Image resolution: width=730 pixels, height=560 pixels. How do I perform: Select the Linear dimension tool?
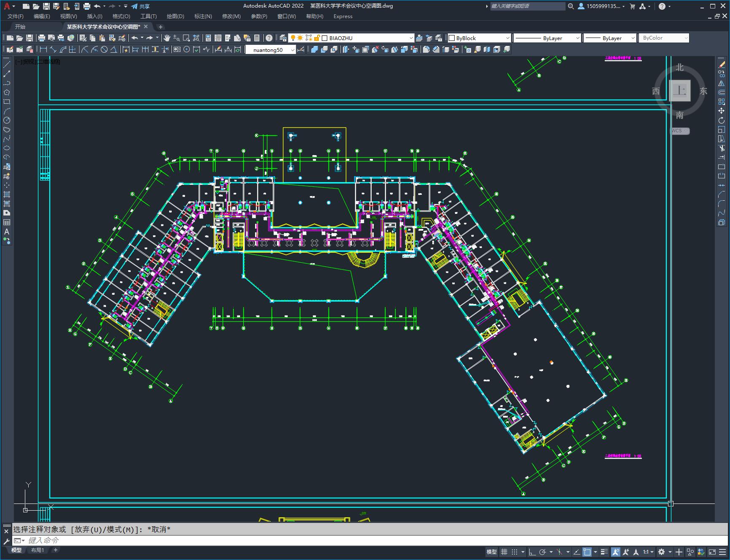(x=44, y=49)
